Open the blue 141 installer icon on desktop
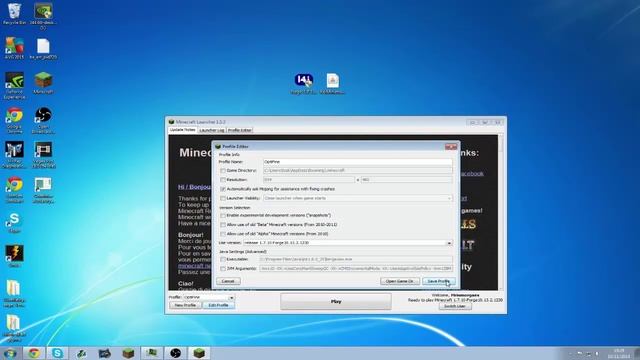Image resolution: width=640 pixels, height=360 pixels. coord(304,84)
